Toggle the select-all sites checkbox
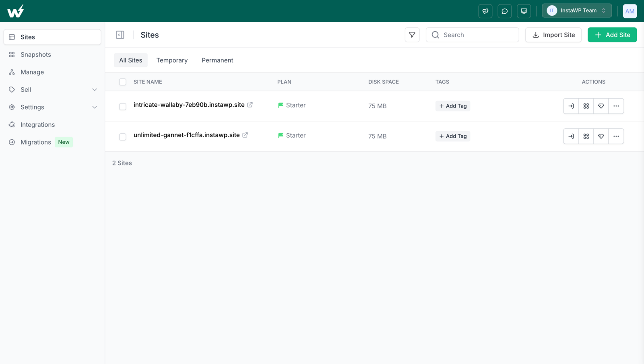 click(x=123, y=82)
